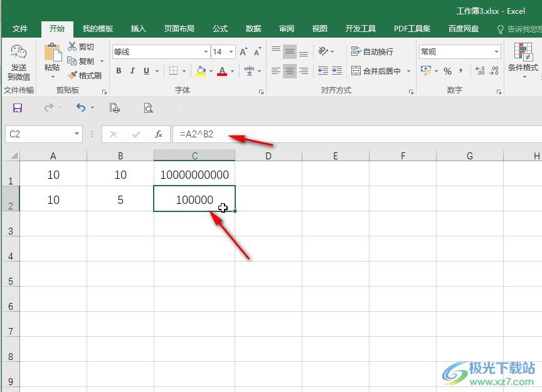
Task: Click the Insert Function fx icon
Action: pyautogui.click(x=159, y=134)
